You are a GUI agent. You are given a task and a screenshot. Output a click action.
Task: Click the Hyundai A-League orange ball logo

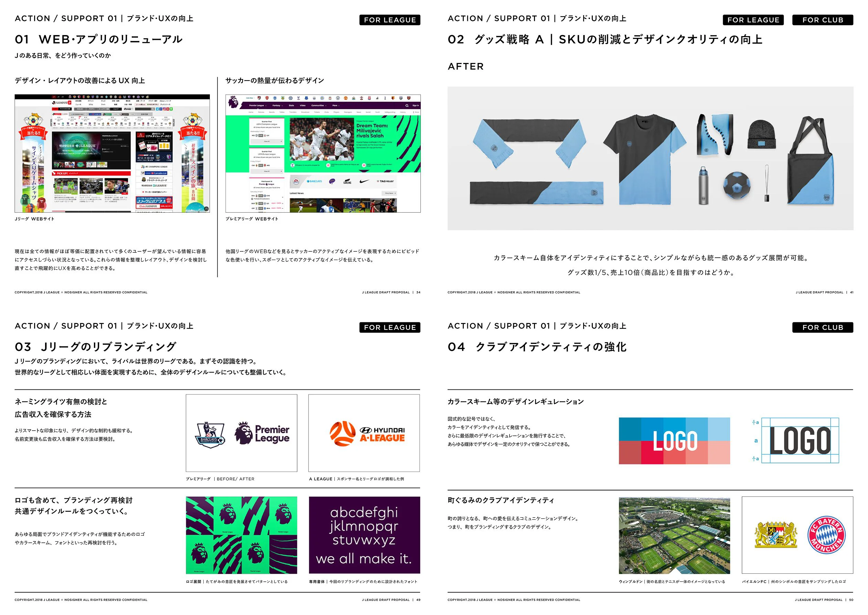pos(342,433)
